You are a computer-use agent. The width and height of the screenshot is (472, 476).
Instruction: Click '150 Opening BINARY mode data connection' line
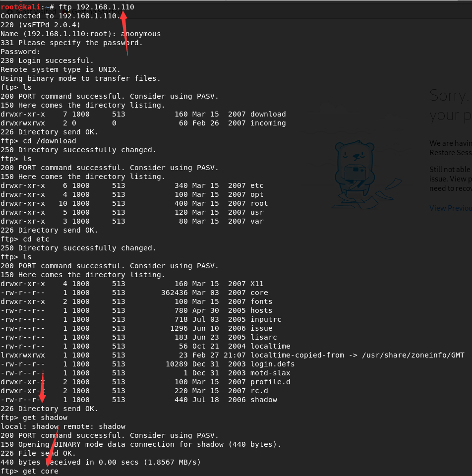click(141, 444)
